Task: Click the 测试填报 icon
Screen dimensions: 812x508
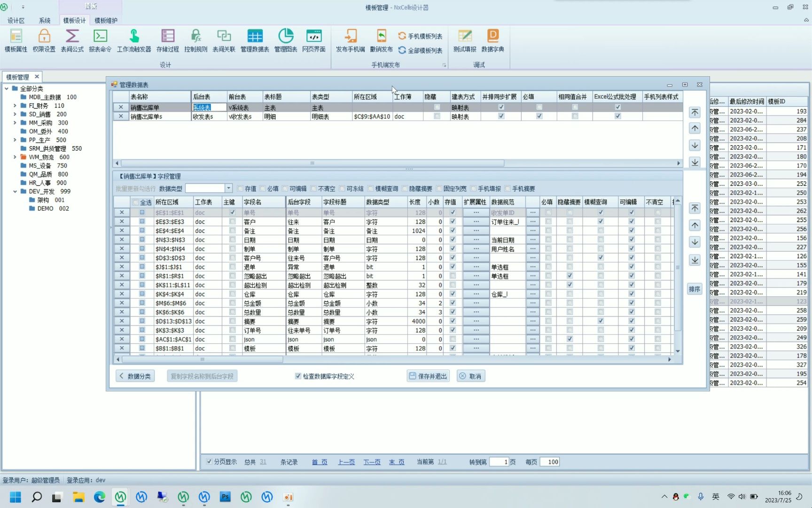Action: [464, 40]
